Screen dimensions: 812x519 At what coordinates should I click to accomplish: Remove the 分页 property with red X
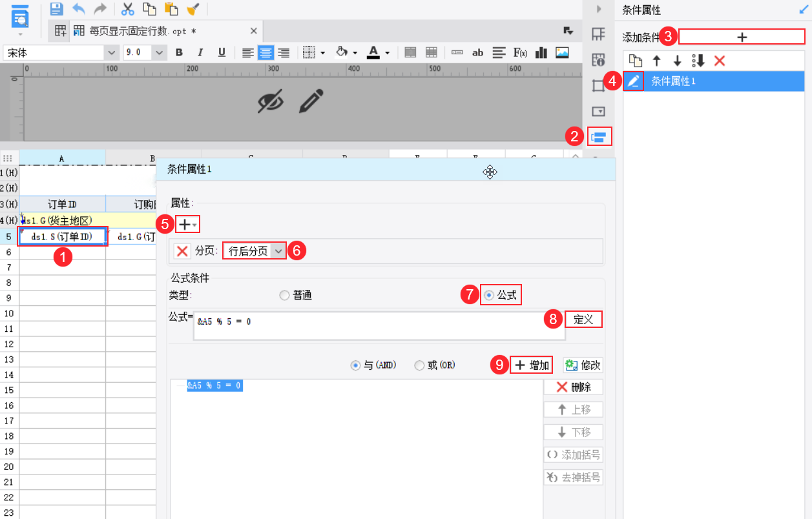[183, 251]
